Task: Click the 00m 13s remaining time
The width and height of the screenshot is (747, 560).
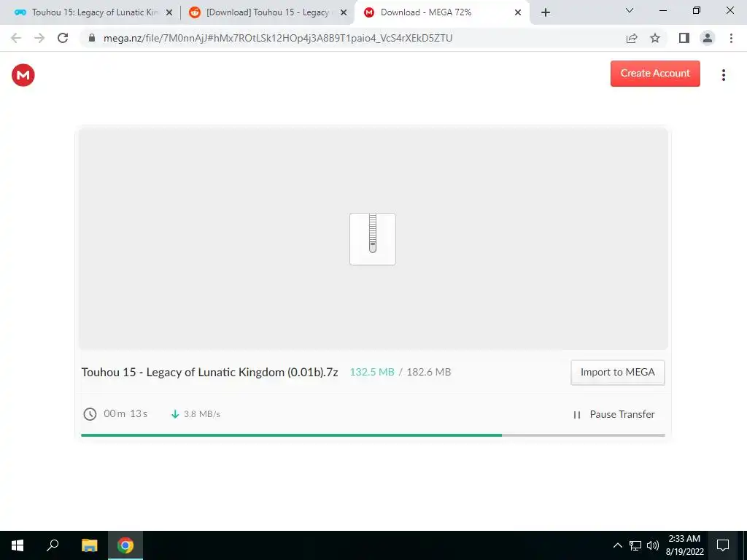Action: tap(125, 414)
